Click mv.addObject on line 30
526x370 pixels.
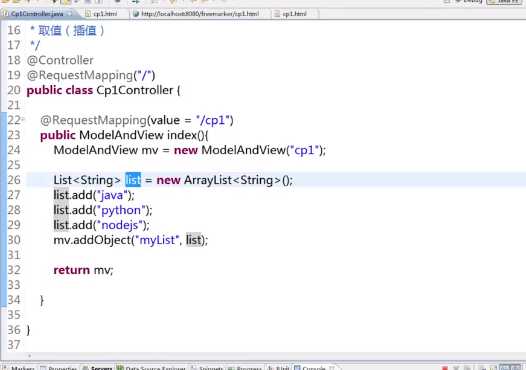tap(92, 240)
